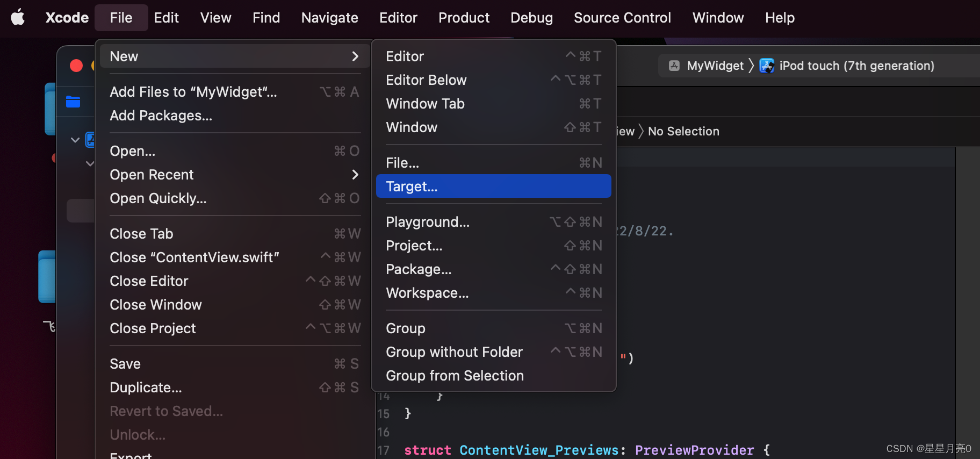Image resolution: width=980 pixels, height=459 pixels.
Task: Open the Source Control menu
Action: tap(622, 18)
